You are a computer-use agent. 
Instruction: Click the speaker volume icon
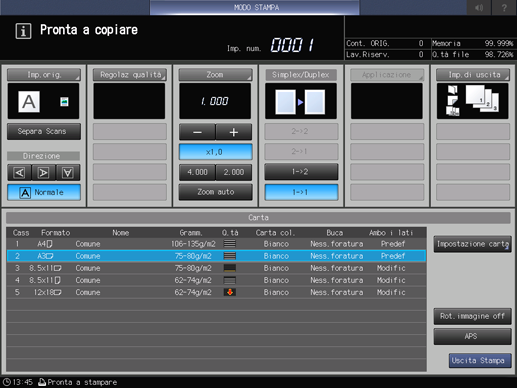pos(479,7)
